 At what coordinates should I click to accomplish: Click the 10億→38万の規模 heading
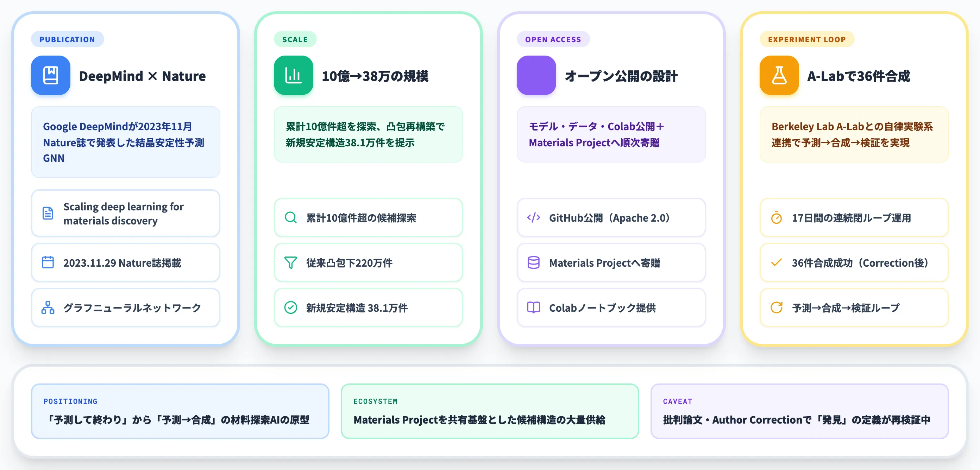point(375,76)
